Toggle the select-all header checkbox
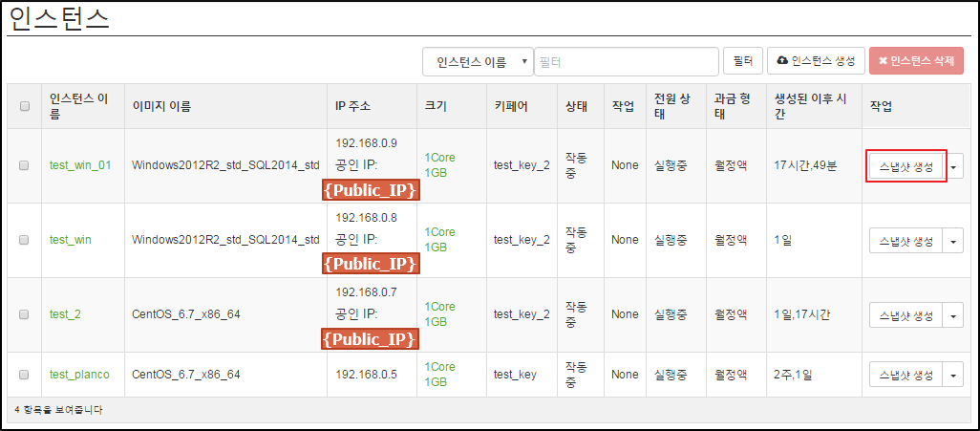980x431 pixels. [x=25, y=106]
